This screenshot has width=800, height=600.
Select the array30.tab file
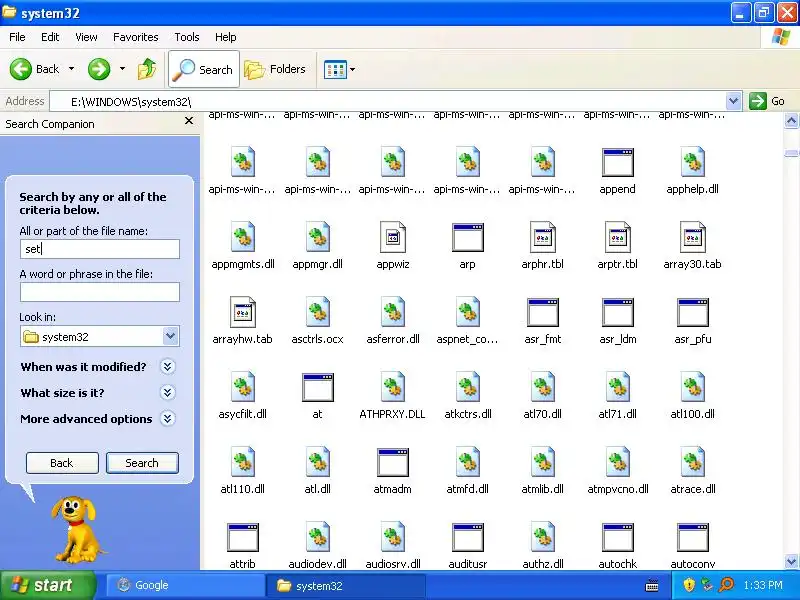[x=692, y=246]
